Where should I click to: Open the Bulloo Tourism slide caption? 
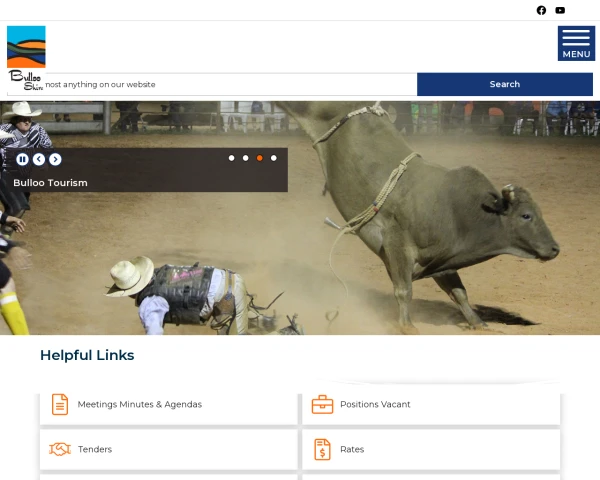point(50,183)
